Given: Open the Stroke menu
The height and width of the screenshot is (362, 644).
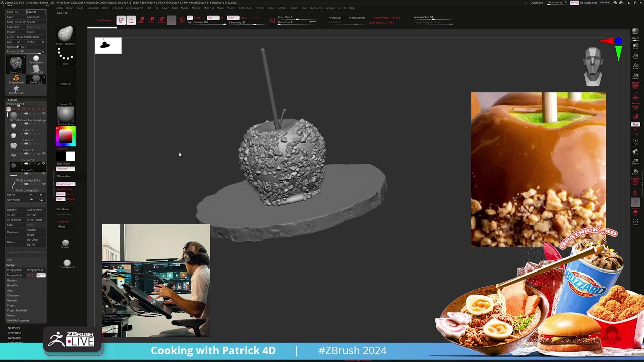Looking at the screenshot, I should click(282, 8).
